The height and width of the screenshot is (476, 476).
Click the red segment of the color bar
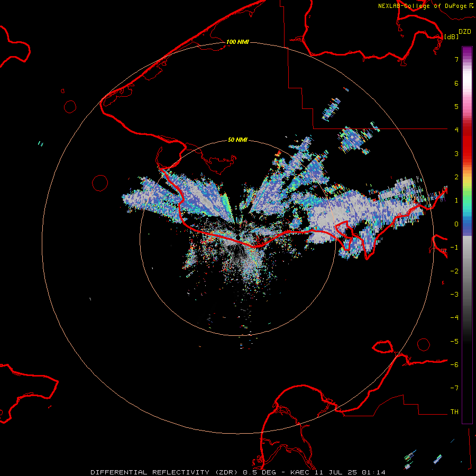(x=467, y=143)
